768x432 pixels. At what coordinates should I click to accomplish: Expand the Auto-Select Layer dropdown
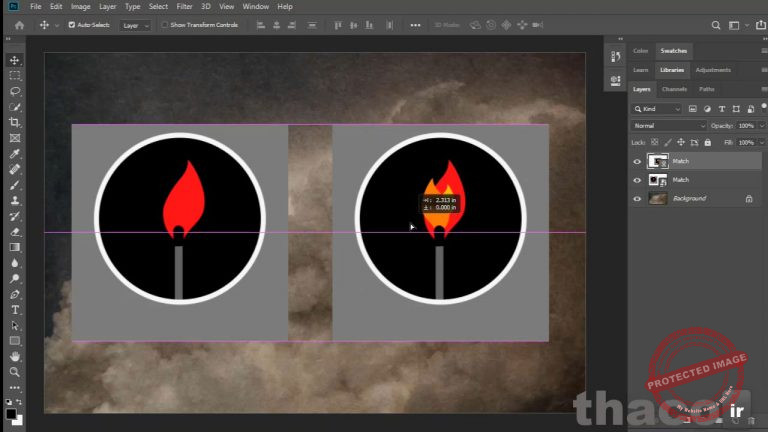tap(135, 24)
